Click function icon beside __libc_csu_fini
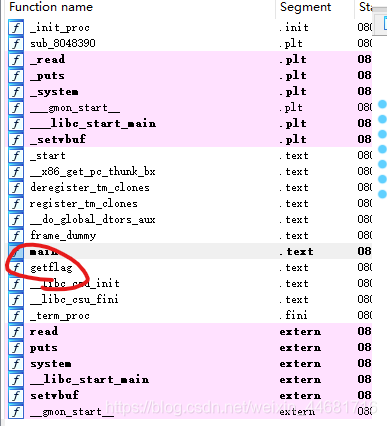The image size is (387, 426). coord(16,299)
